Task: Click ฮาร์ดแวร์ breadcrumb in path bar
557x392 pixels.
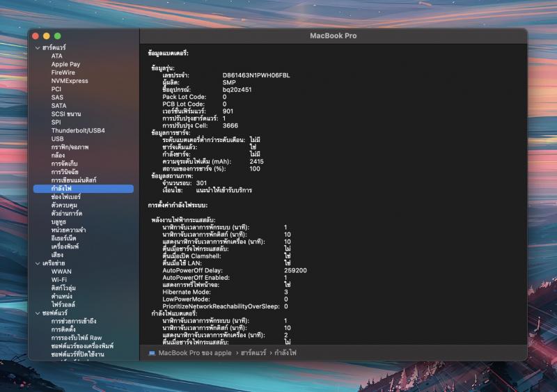Action: click(253, 353)
